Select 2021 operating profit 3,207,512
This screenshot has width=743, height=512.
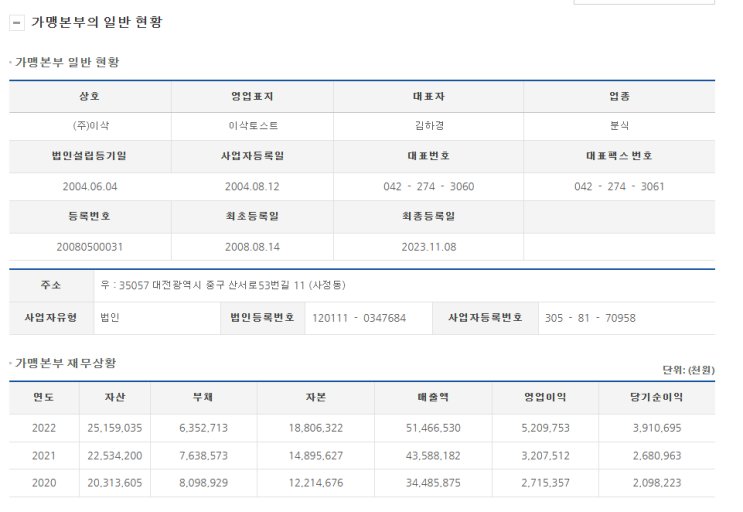(x=545, y=456)
